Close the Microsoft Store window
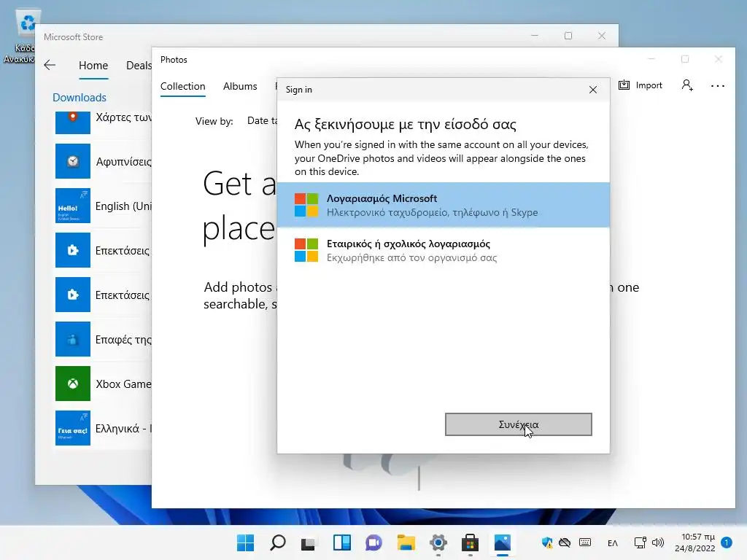The height and width of the screenshot is (560, 747). [x=602, y=36]
